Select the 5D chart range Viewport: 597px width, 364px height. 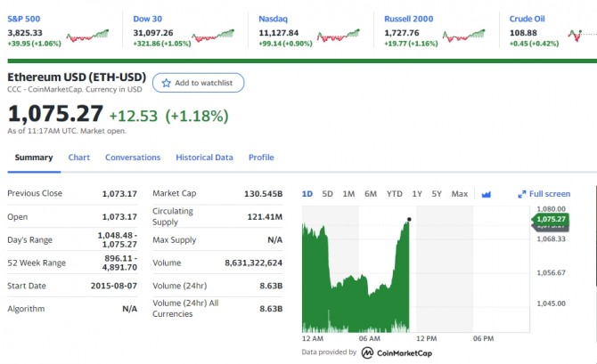[x=327, y=194]
